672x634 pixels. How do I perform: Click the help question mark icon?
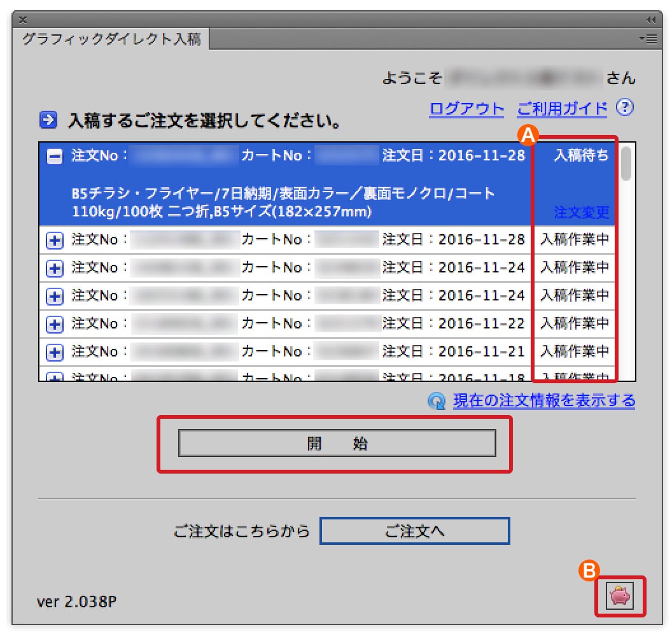pos(626,108)
